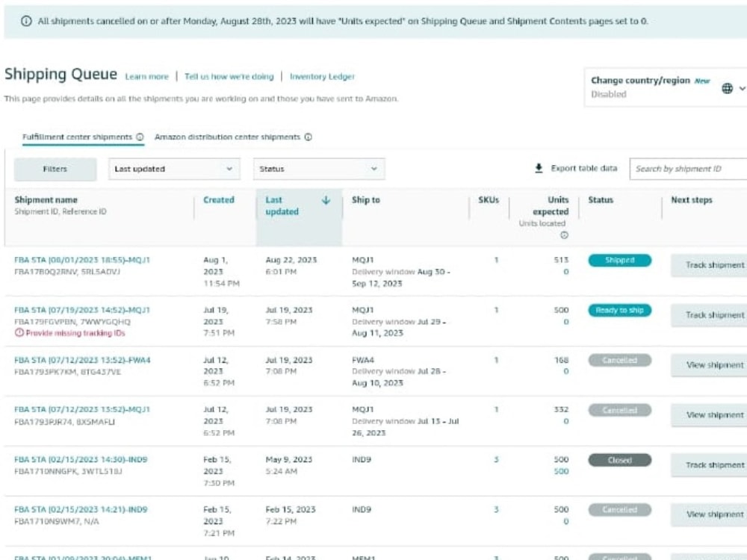The height and width of the screenshot is (560, 747).
Task: Select the Fulfillment center shipments tab
Action: click(x=77, y=137)
